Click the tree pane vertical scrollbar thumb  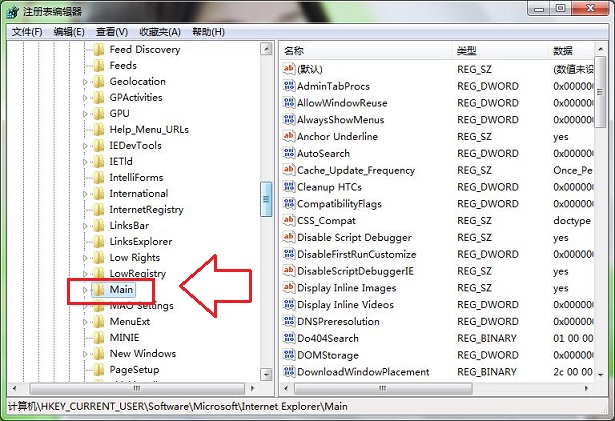pos(266,199)
